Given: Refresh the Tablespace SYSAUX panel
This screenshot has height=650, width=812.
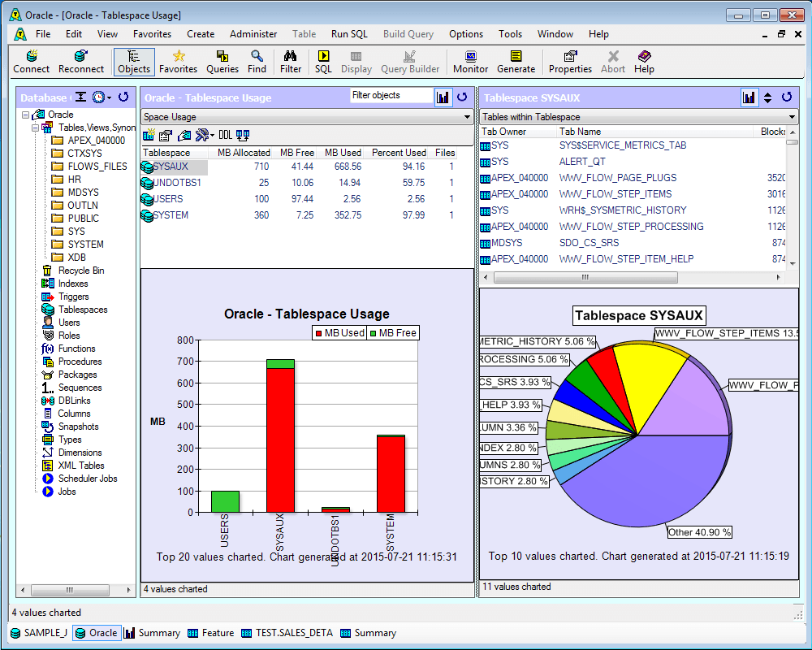Looking at the screenshot, I should click(787, 97).
